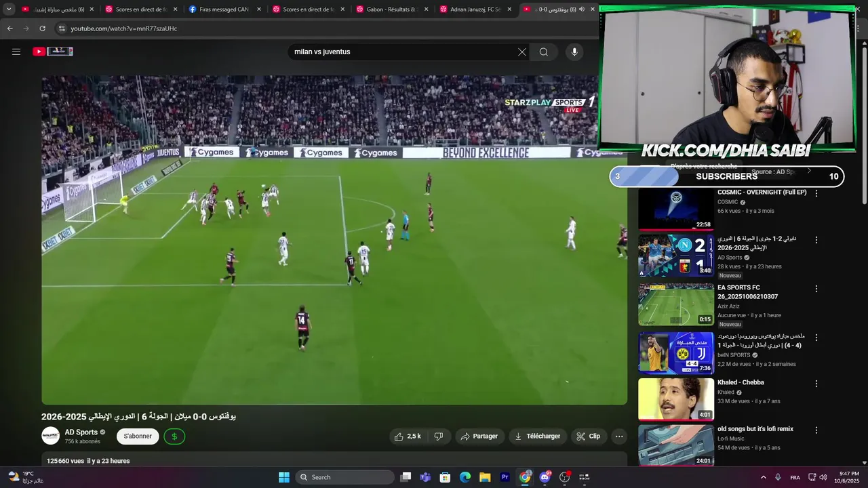This screenshot has height=488, width=868.
Task: Switch to Chrome icon on taskbar
Action: pos(525,477)
